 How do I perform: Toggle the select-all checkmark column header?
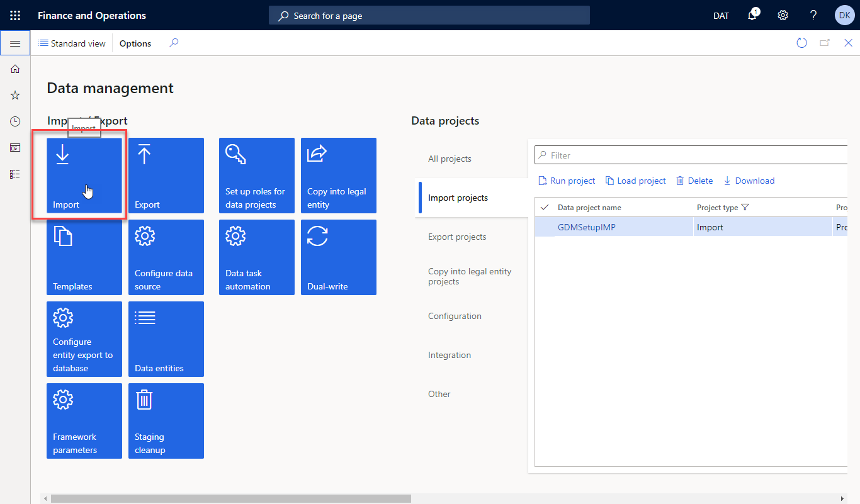pyautogui.click(x=545, y=207)
